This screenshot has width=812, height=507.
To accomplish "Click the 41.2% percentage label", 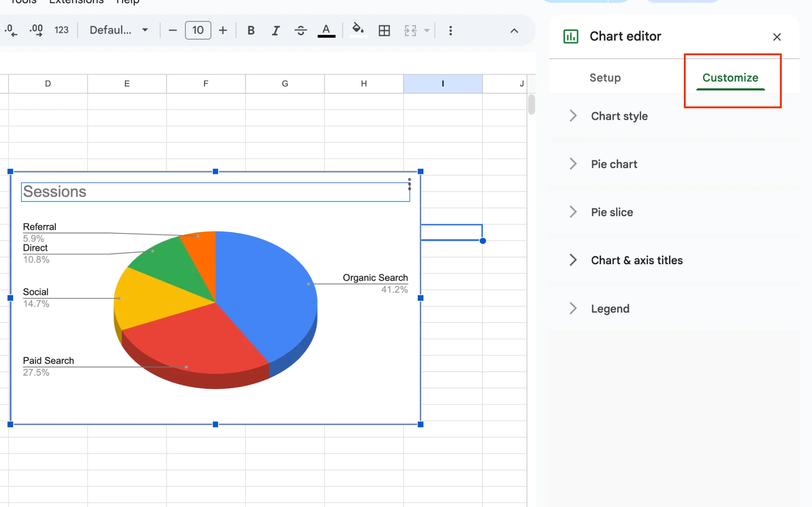I will tap(395, 290).
